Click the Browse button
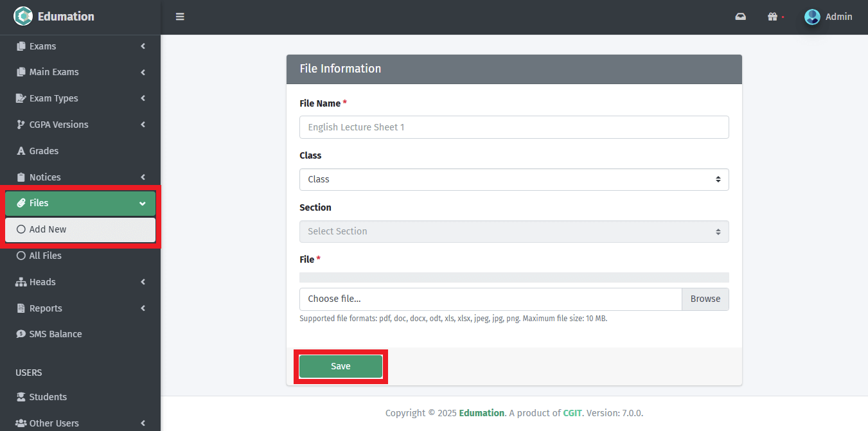 click(x=705, y=299)
